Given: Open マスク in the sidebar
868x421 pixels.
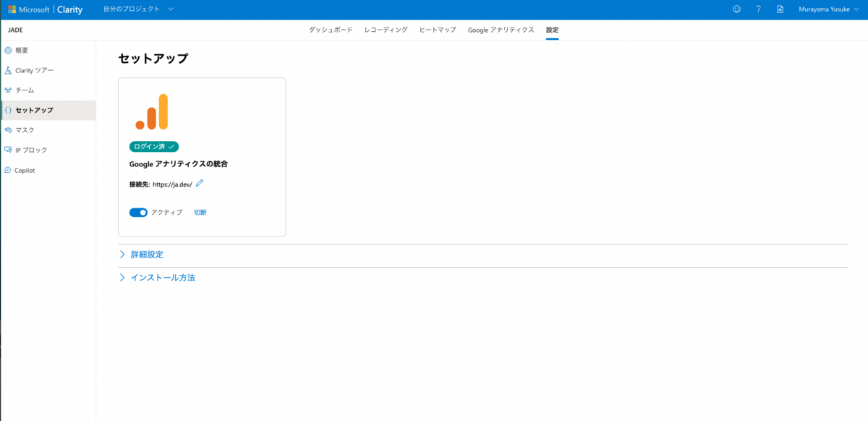Looking at the screenshot, I should point(48,130).
